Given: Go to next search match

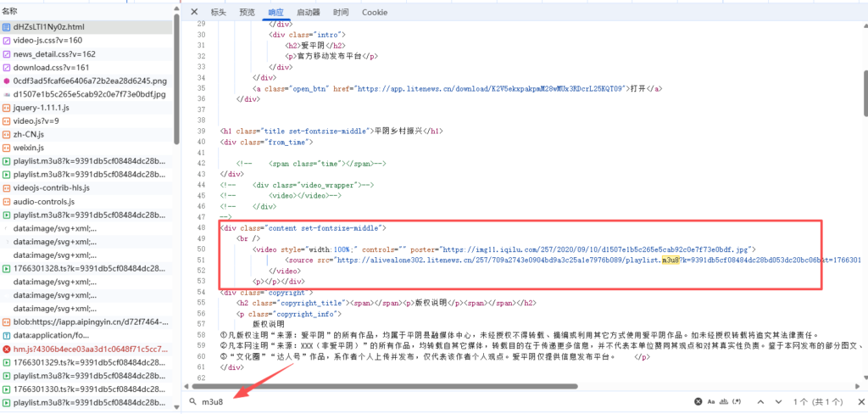Looking at the screenshot, I should [778, 401].
